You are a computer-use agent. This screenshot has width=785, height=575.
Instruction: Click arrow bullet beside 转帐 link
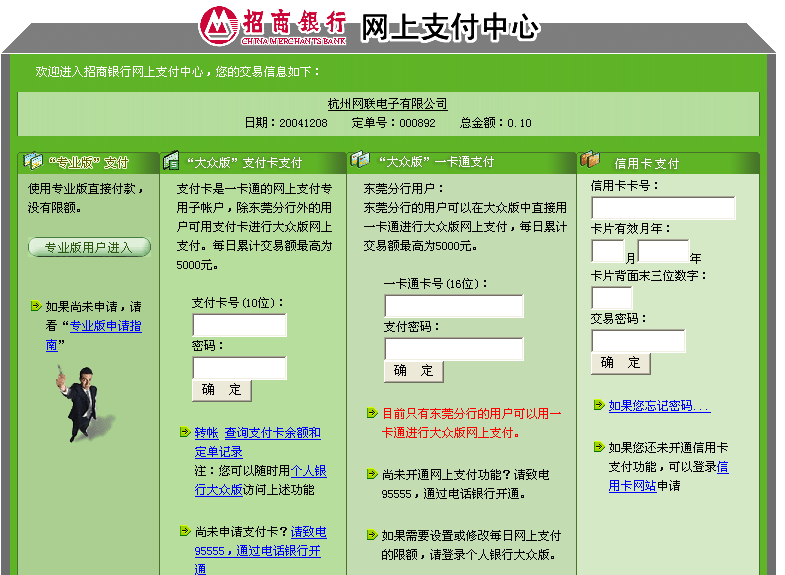point(185,432)
